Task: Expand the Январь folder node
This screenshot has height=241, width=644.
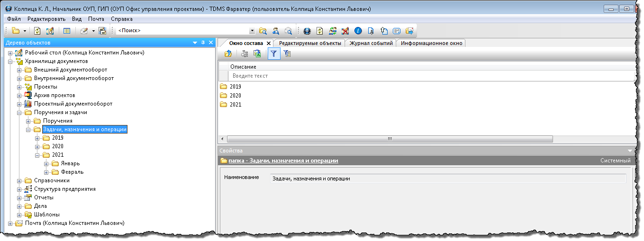Action: point(46,163)
